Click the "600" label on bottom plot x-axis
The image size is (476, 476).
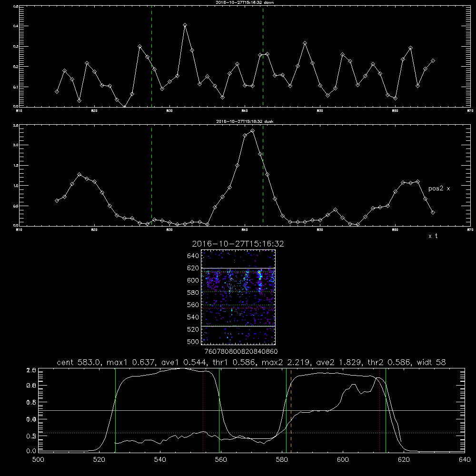(343, 459)
